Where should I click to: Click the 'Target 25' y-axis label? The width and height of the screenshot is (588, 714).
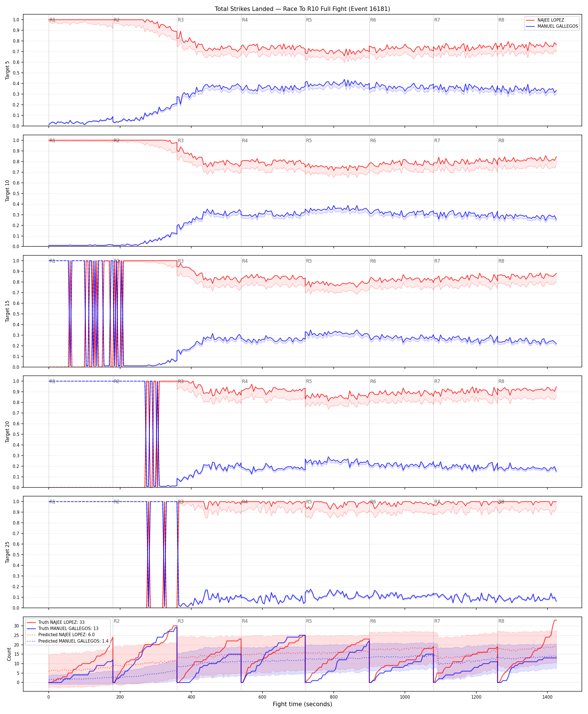click(x=8, y=552)
